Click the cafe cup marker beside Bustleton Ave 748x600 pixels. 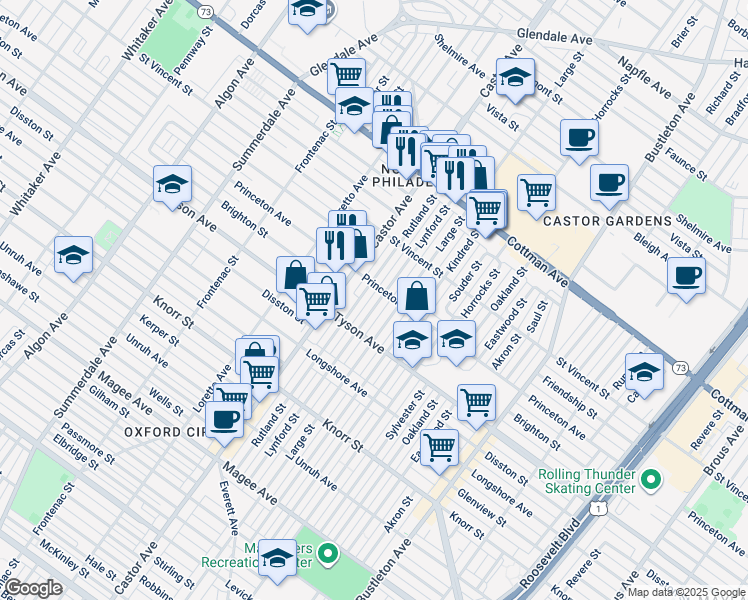point(610,185)
